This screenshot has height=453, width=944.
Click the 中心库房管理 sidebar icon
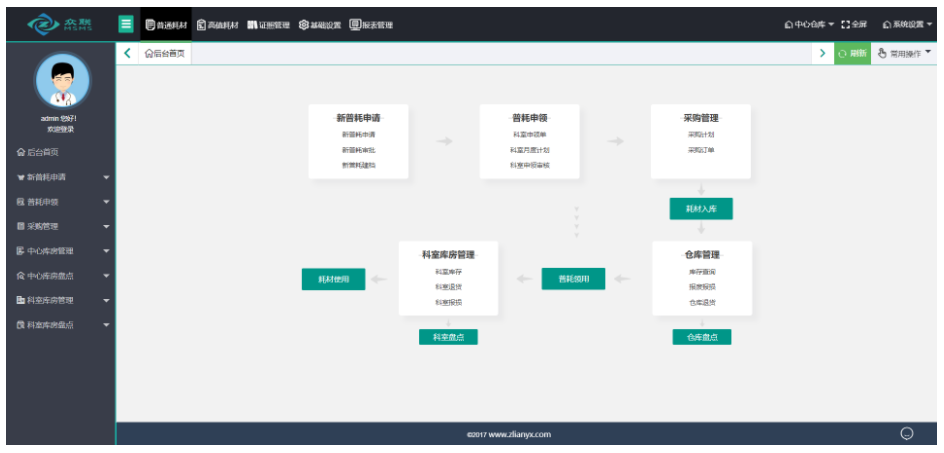(20, 251)
